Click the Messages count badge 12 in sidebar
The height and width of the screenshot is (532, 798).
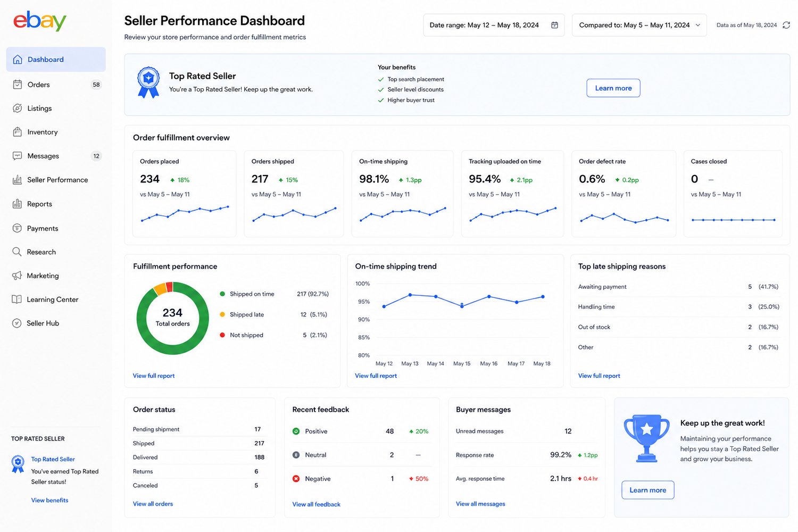pos(96,156)
